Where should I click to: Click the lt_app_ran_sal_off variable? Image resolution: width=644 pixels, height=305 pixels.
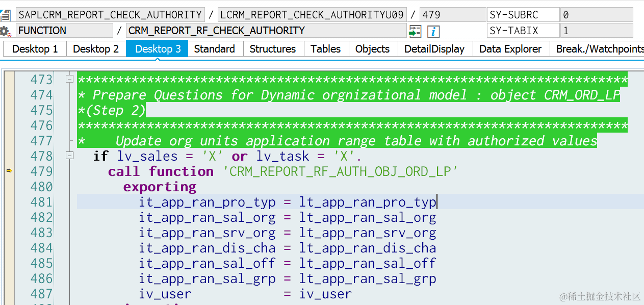(368, 263)
